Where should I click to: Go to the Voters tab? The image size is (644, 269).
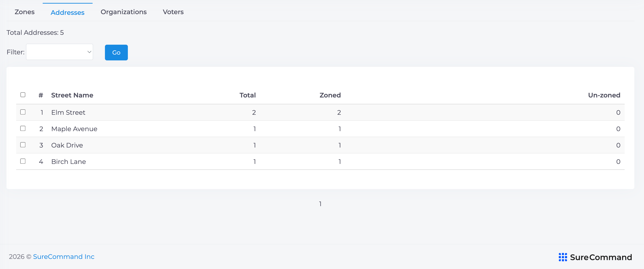pos(173,12)
